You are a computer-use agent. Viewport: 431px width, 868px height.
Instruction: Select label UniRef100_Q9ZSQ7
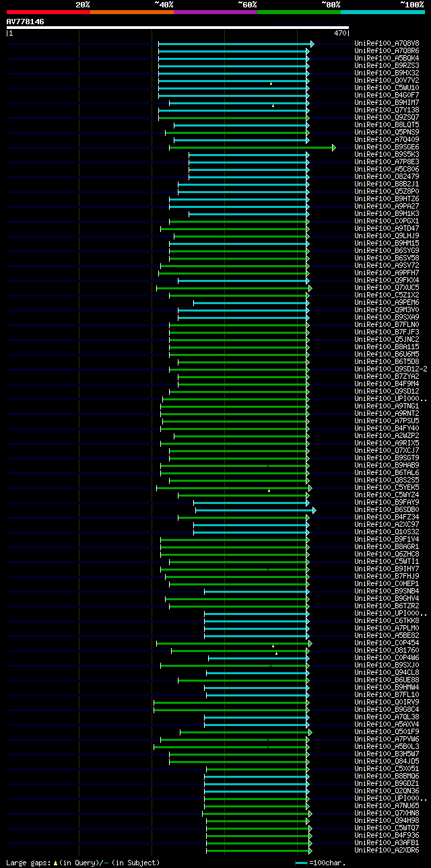387,118
